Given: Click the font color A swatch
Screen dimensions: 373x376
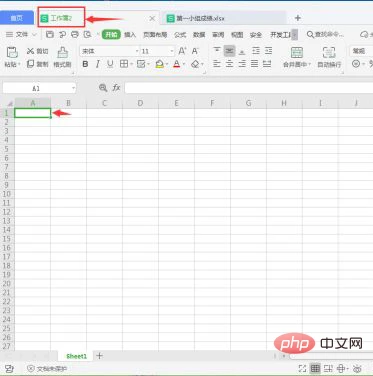Looking at the screenshot, I should [x=177, y=64].
